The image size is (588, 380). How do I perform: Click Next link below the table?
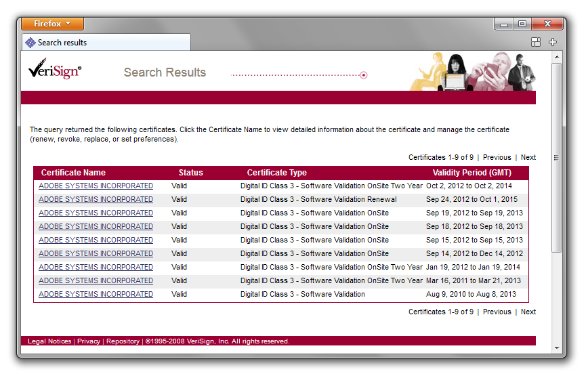(x=528, y=312)
